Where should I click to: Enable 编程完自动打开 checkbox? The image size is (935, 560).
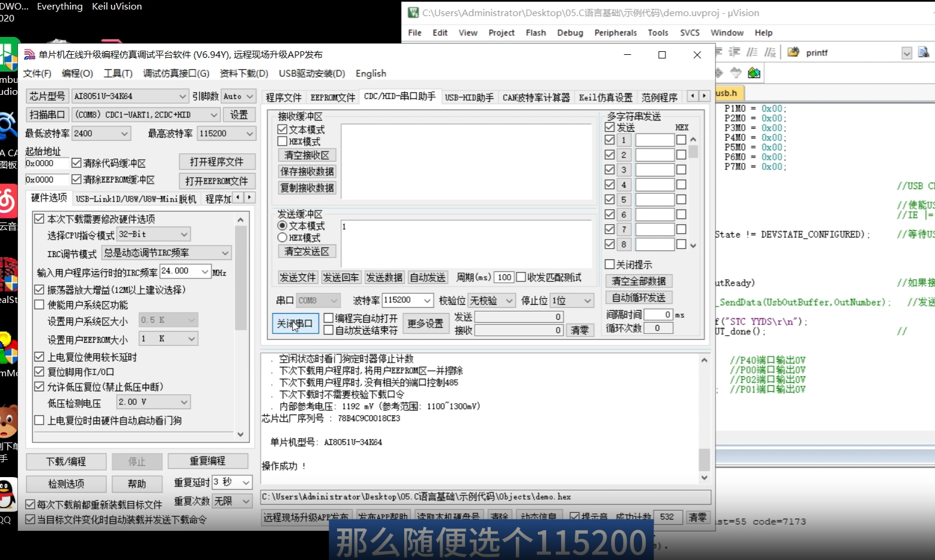coord(329,318)
